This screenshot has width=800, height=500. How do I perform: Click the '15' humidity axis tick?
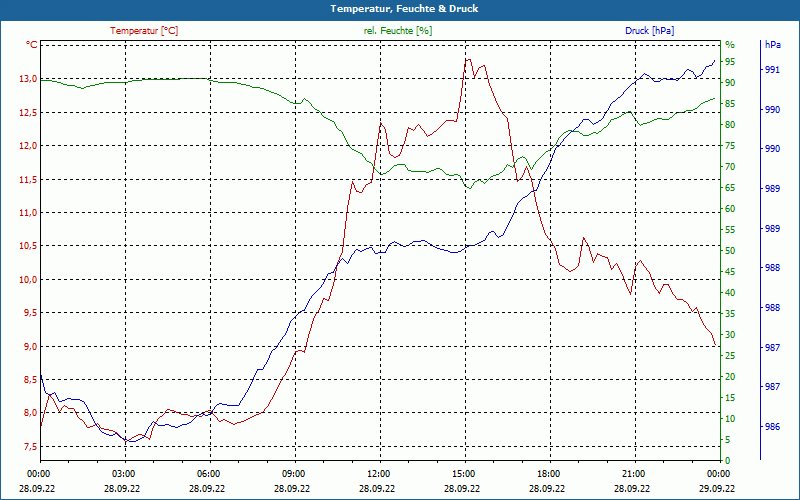click(x=730, y=397)
